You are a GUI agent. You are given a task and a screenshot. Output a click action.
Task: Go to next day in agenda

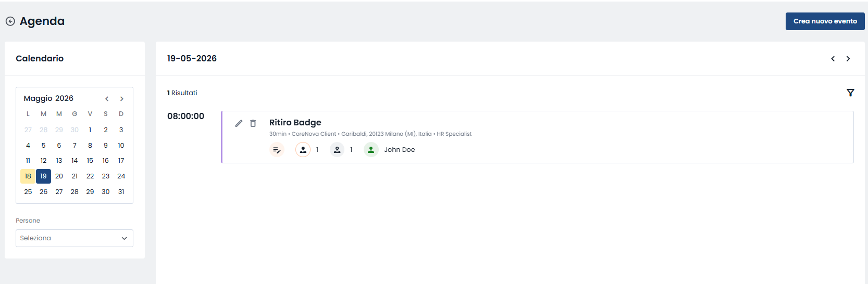tap(848, 59)
